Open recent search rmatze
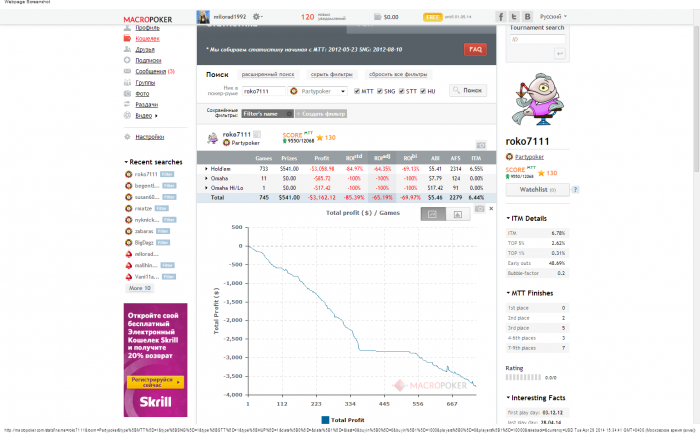 pos(143,208)
